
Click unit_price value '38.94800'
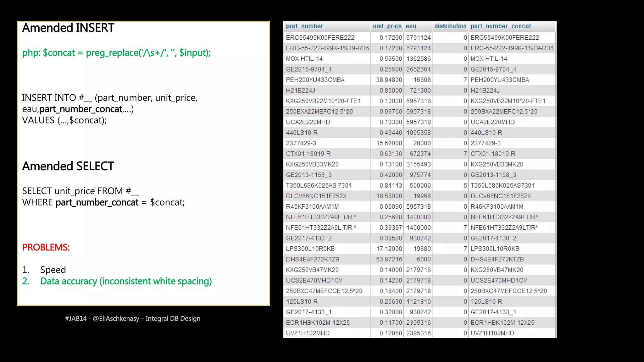(389, 80)
